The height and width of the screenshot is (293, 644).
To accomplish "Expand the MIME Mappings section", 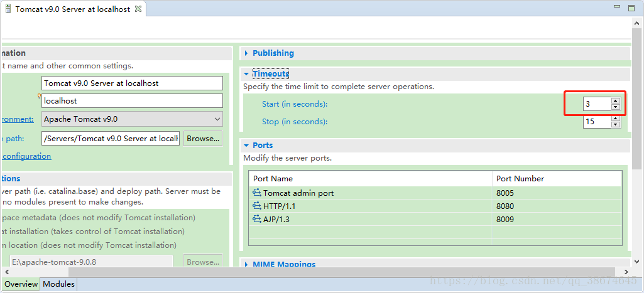I will [x=246, y=264].
